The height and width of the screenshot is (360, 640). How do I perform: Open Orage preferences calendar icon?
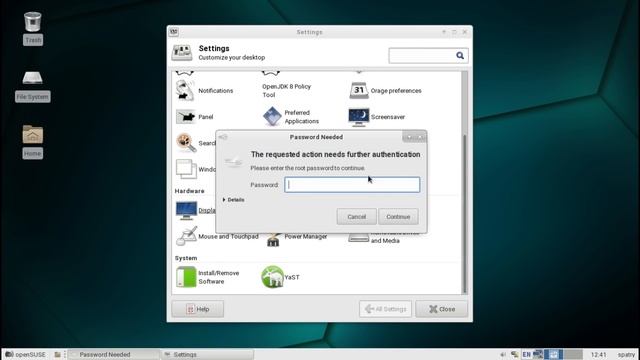coord(358,90)
